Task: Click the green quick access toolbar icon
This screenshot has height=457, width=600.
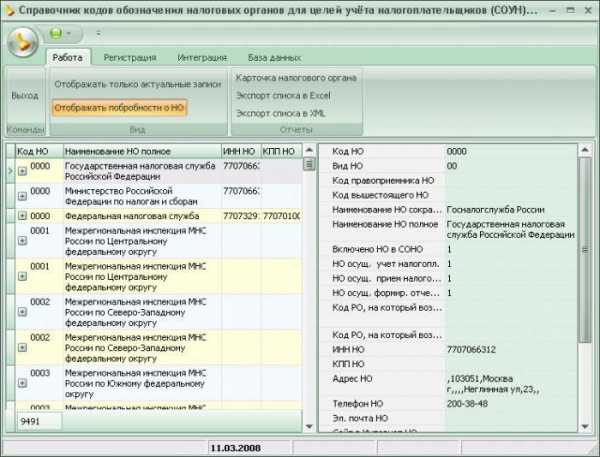Action: (x=55, y=33)
